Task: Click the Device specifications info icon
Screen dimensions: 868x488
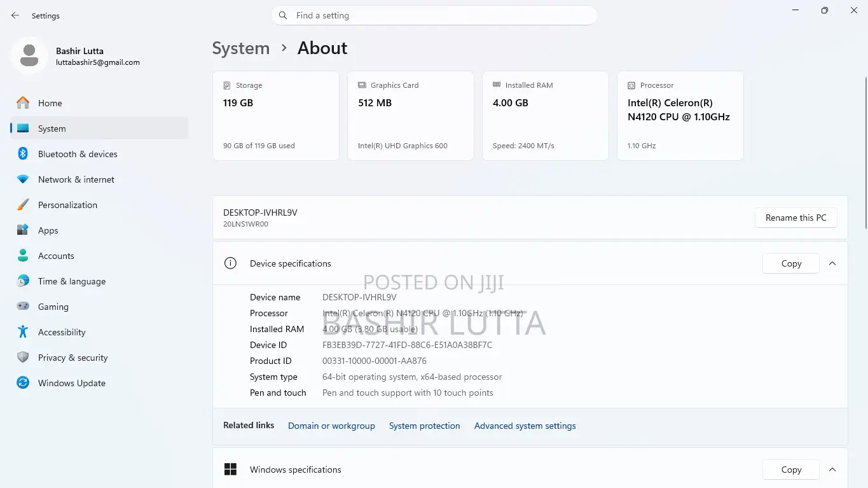Action: coord(231,263)
